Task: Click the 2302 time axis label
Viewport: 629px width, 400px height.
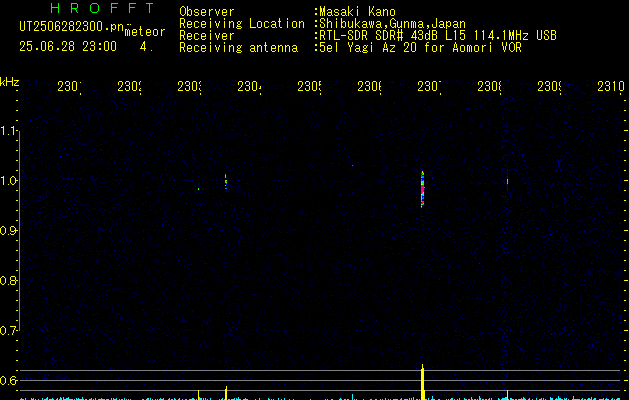Action: 130,87
